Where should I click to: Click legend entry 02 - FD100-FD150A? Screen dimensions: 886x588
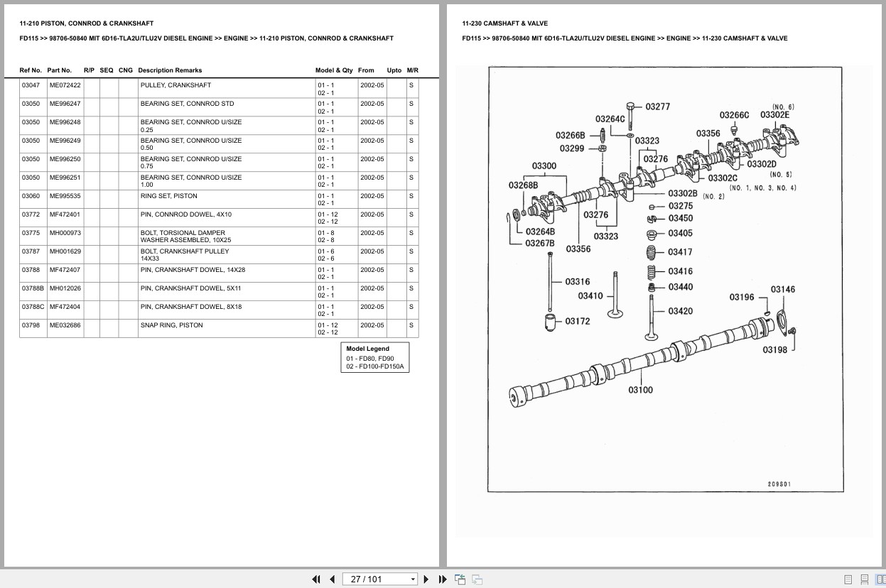(375, 366)
